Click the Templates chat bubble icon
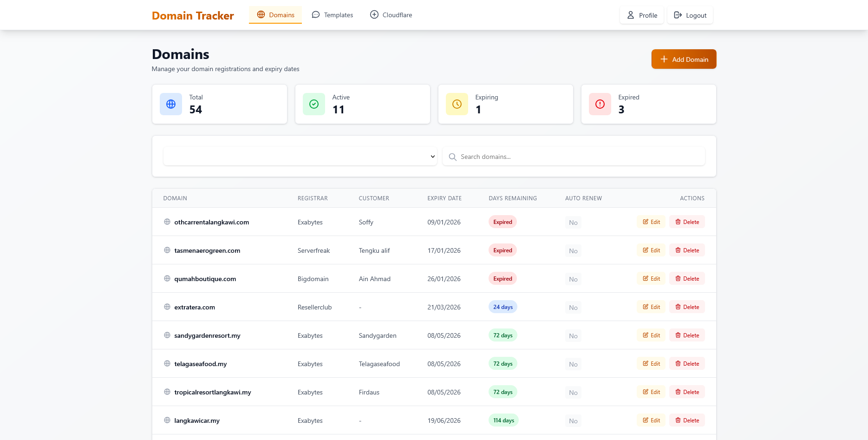The image size is (868, 440). [316, 14]
